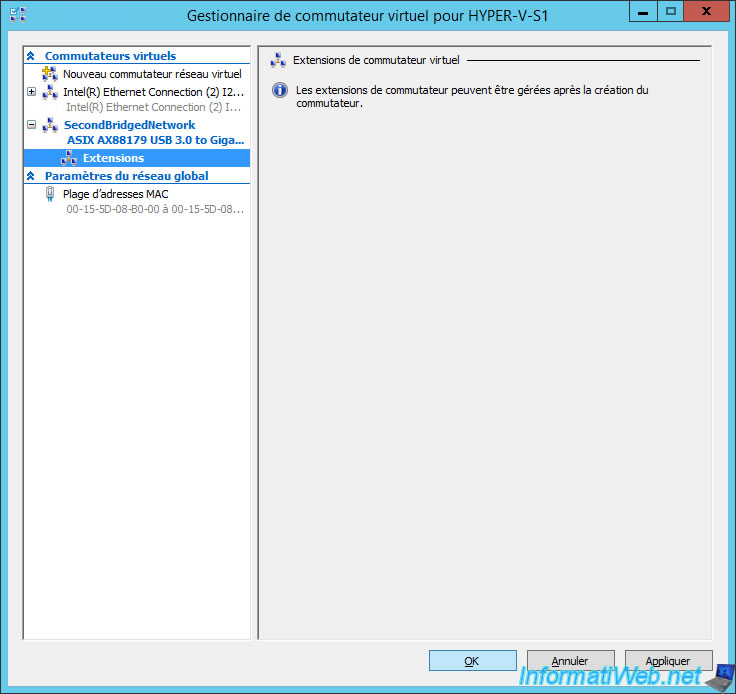This screenshot has height=694, width=736.
Task: Select the SecondBridgedNetwork switch
Action: 130,125
